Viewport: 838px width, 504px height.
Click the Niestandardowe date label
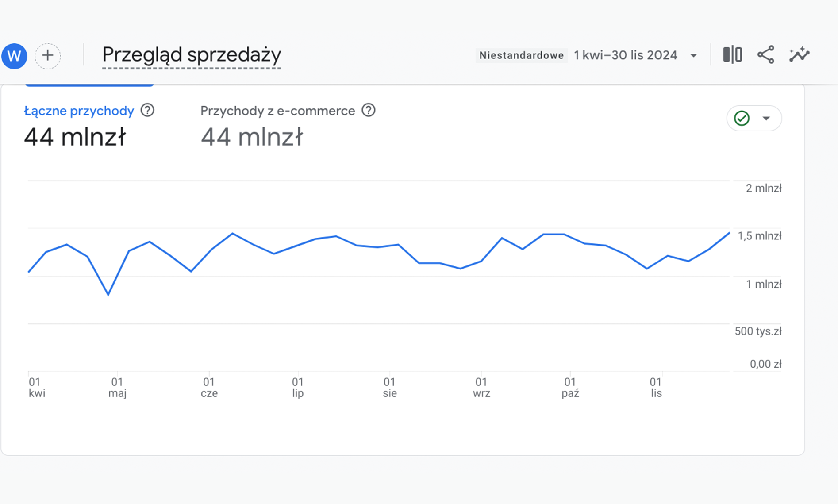coord(521,55)
